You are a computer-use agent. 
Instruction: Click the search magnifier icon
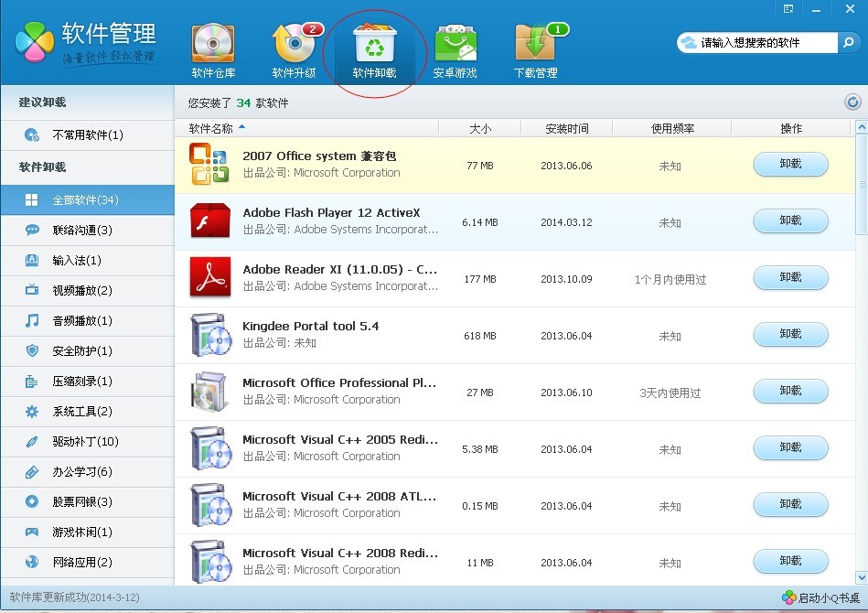[x=848, y=43]
